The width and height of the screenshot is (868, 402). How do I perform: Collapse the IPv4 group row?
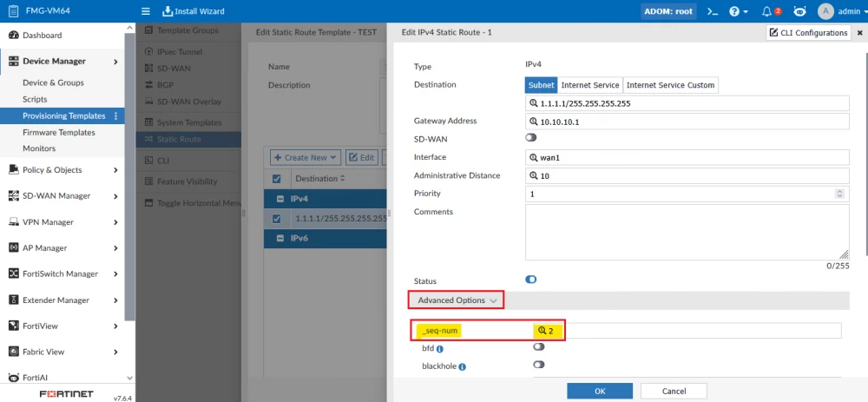pyautogui.click(x=280, y=199)
